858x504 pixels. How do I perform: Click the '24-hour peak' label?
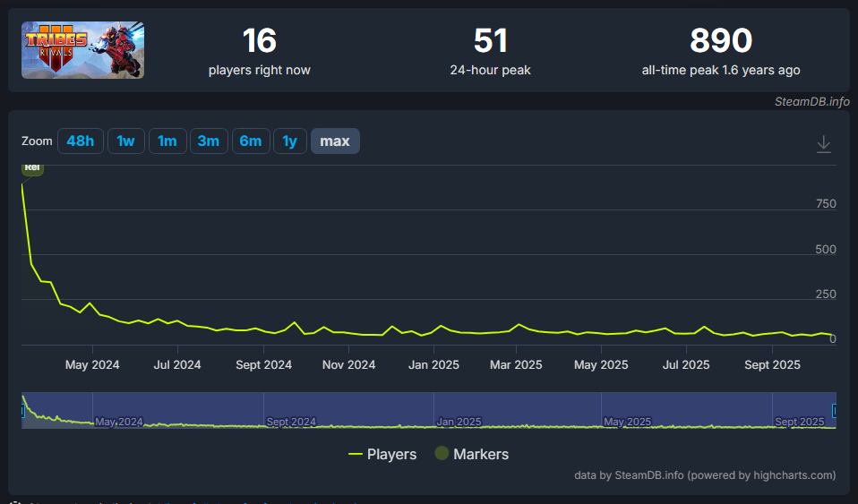[x=490, y=70]
